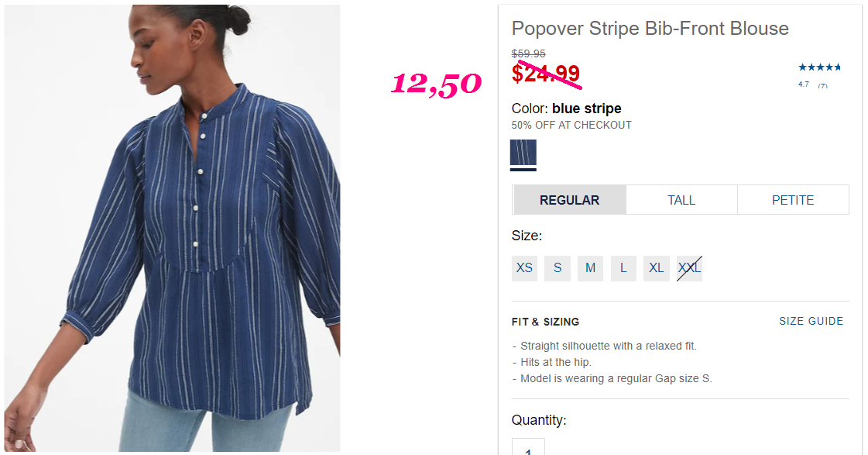Screen dimensions: 868x455
Task: Pick size L option
Action: (x=623, y=268)
